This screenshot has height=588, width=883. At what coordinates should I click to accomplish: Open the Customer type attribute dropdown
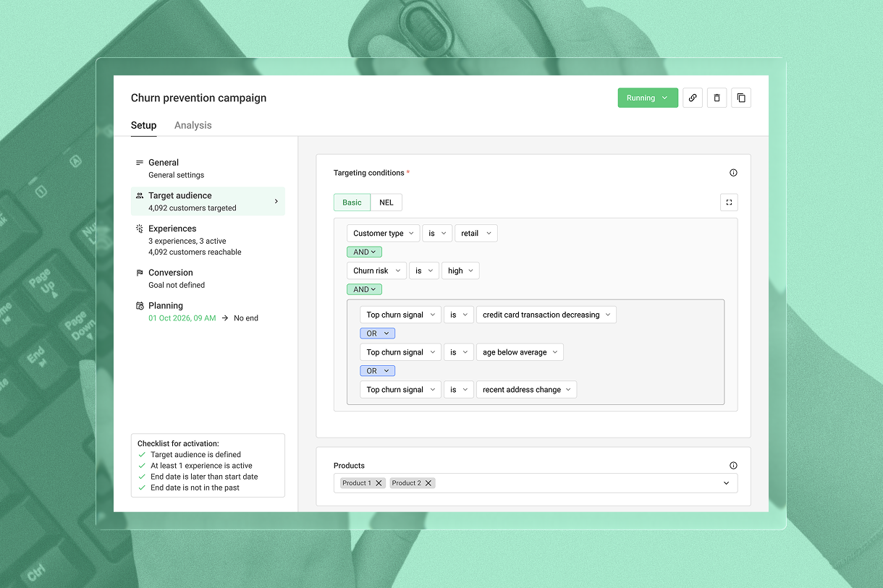point(383,233)
